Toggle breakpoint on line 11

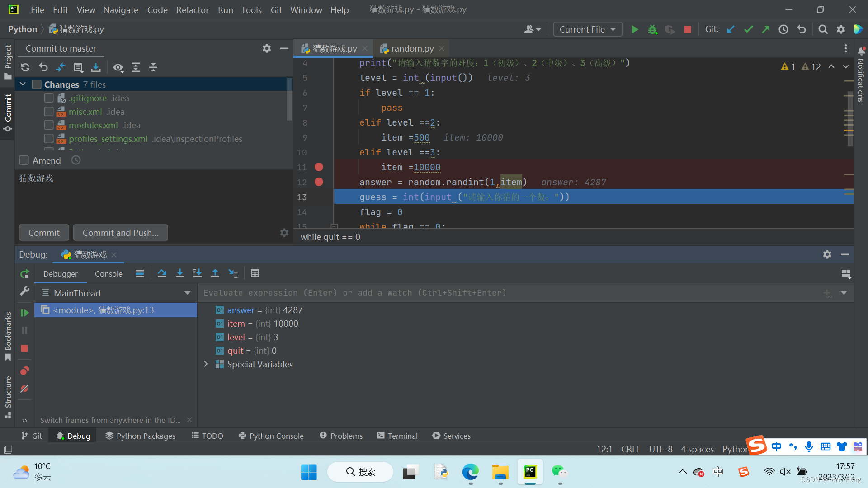[319, 167]
